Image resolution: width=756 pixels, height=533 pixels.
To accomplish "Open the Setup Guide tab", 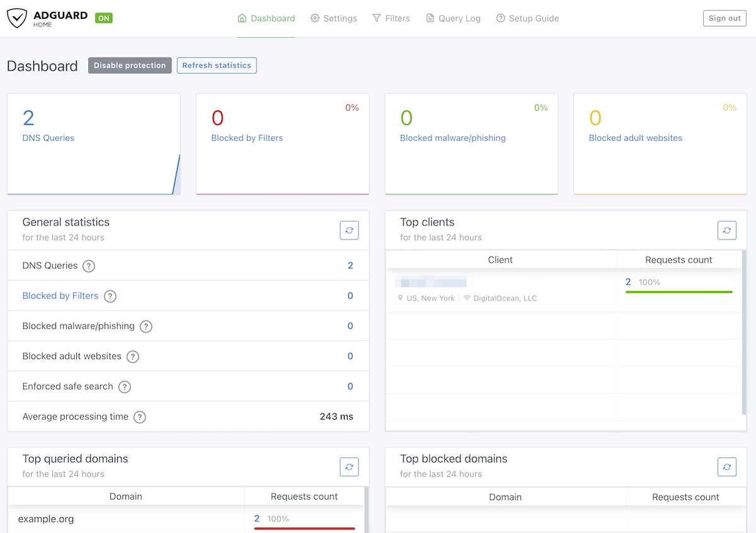I will [x=527, y=18].
